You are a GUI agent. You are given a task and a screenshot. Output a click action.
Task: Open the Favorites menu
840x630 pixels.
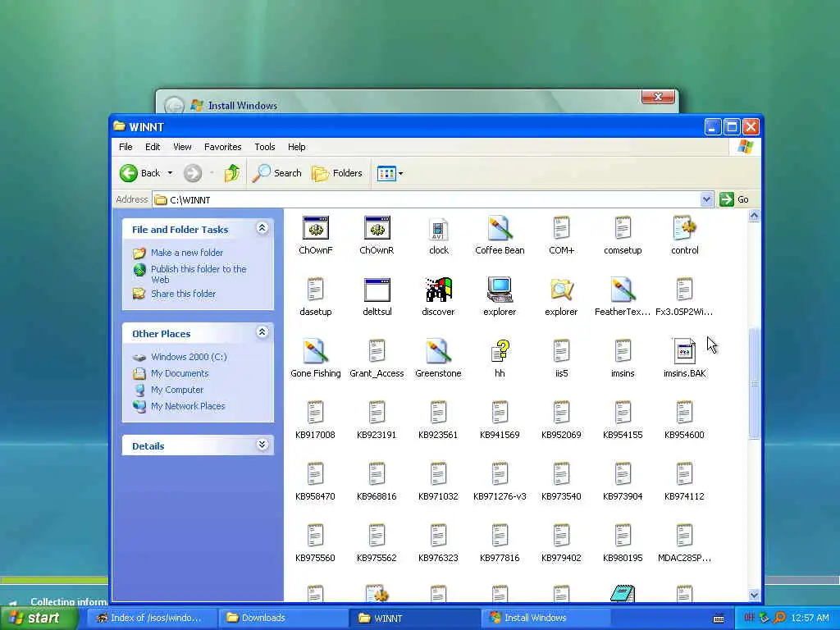pyautogui.click(x=223, y=147)
